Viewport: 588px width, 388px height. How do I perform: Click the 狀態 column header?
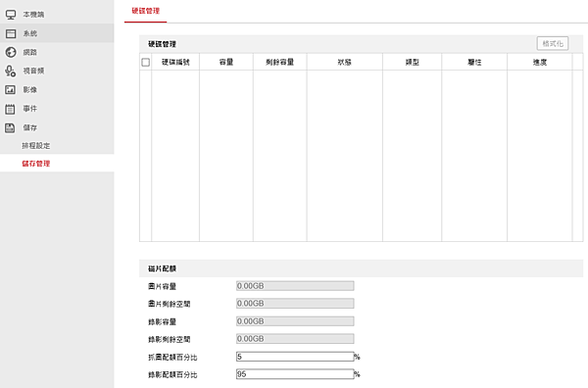345,63
